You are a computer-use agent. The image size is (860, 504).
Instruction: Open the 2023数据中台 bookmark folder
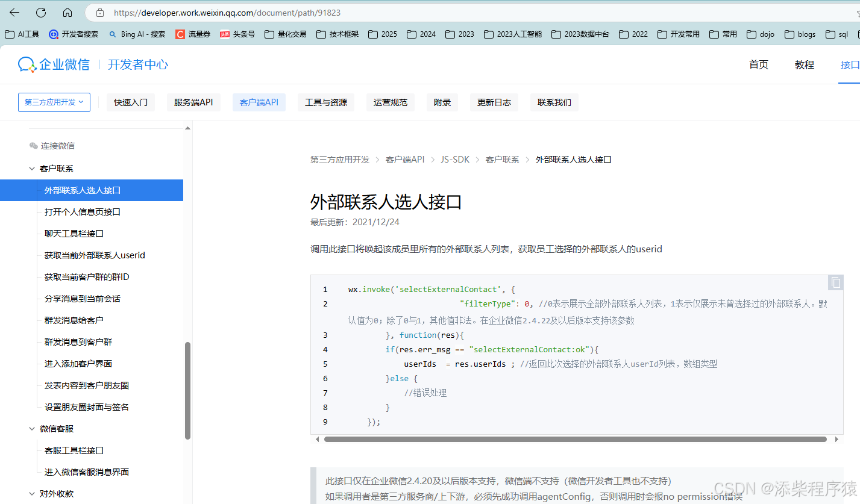click(x=580, y=34)
